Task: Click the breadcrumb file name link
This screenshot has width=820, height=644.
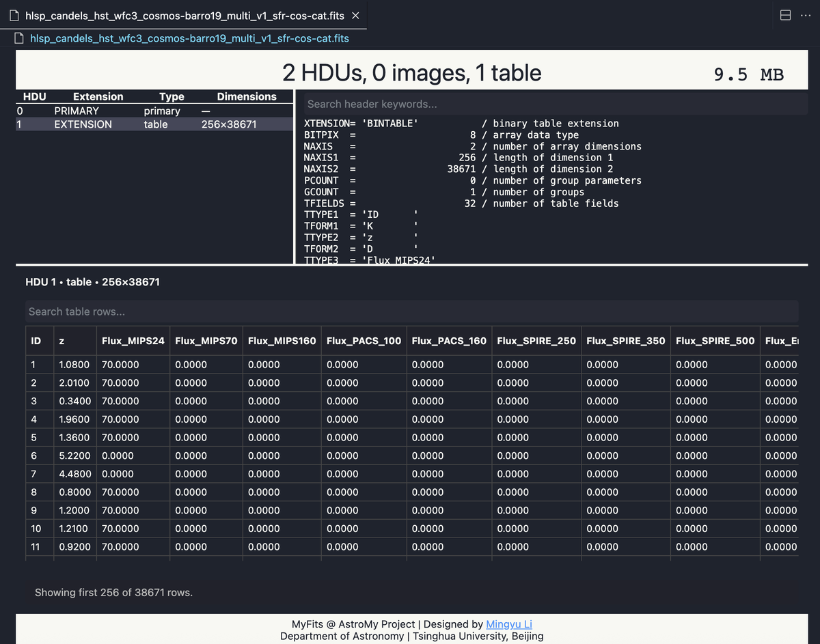Action: (190, 38)
